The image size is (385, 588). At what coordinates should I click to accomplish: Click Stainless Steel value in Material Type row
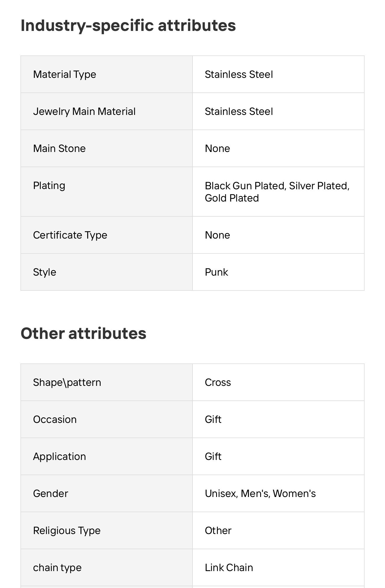(x=239, y=74)
